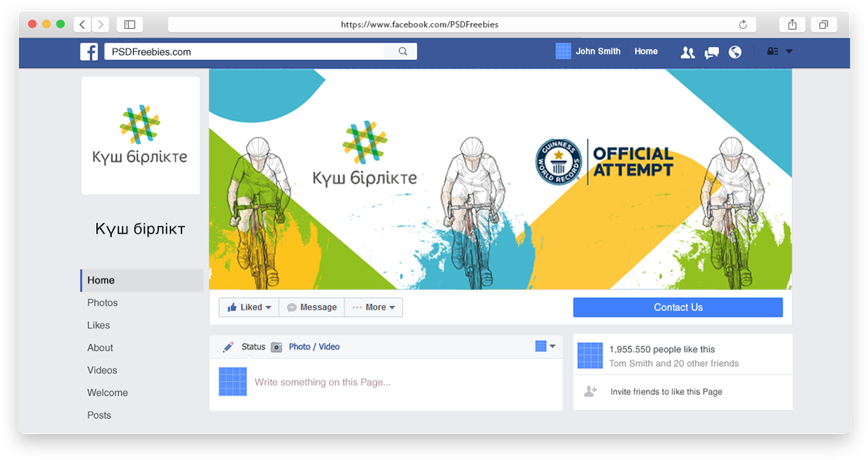This screenshot has height=460, width=868.
Task: Click the browser share button
Action: point(793,25)
